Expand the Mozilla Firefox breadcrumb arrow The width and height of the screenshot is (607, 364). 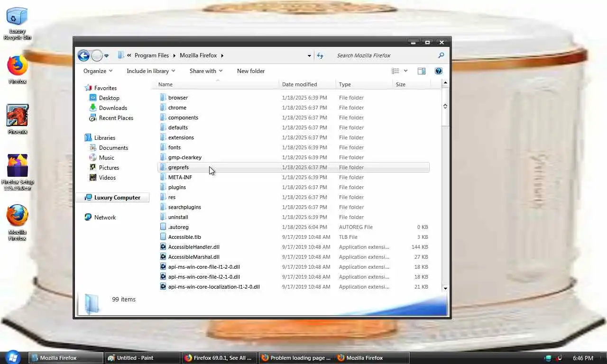pos(222,55)
